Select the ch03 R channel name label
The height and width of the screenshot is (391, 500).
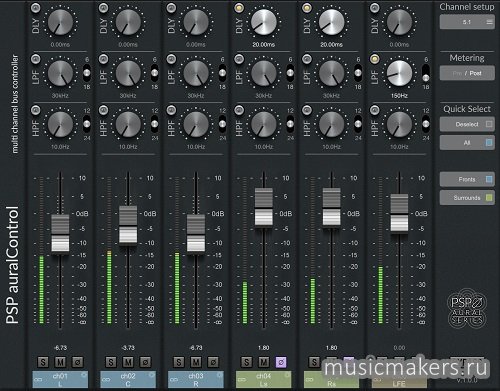(196, 380)
